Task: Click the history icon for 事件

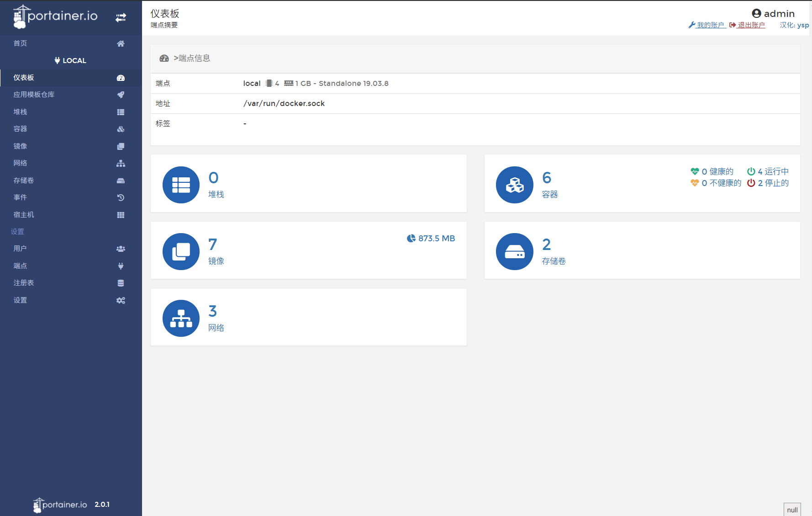Action: pos(121,197)
